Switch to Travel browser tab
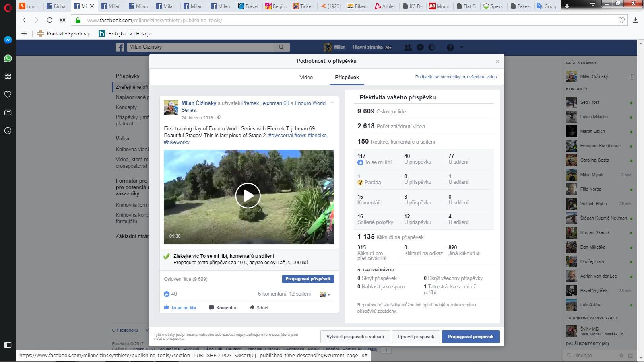 point(248,6)
